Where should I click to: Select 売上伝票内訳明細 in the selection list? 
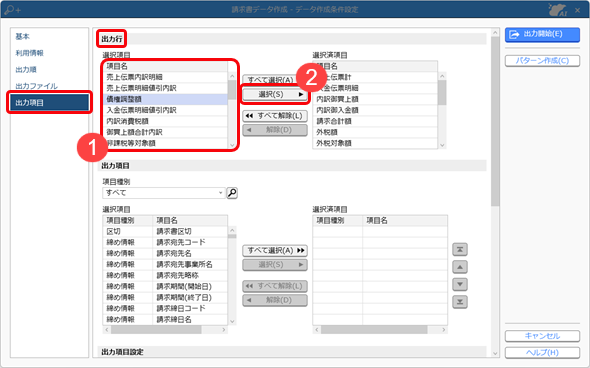pyautogui.click(x=165, y=77)
